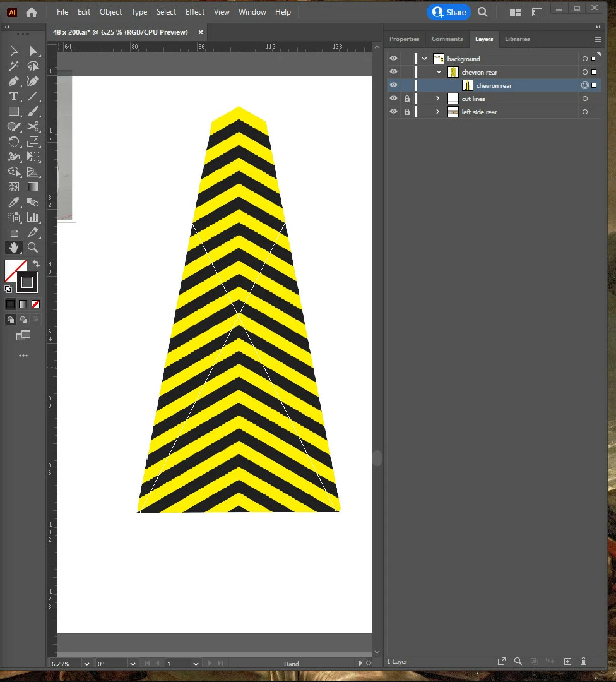
Task: Open the Object menu
Action: pyautogui.click(x=110, y=12)
